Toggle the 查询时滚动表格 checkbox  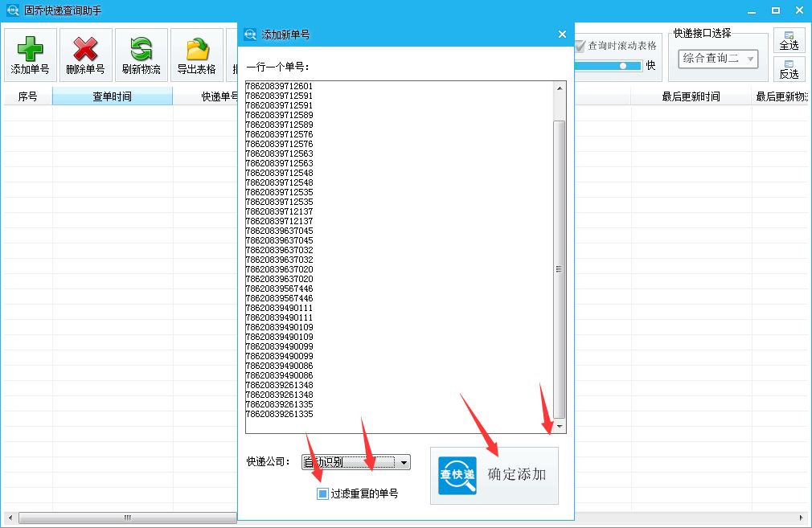click(580, 46)
